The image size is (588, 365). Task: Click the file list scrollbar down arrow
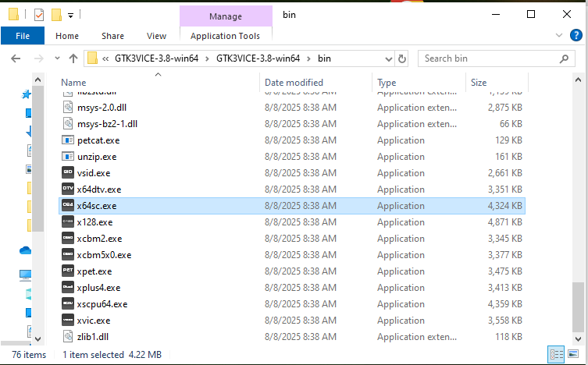pyautogui.click(x=579, y=338)
